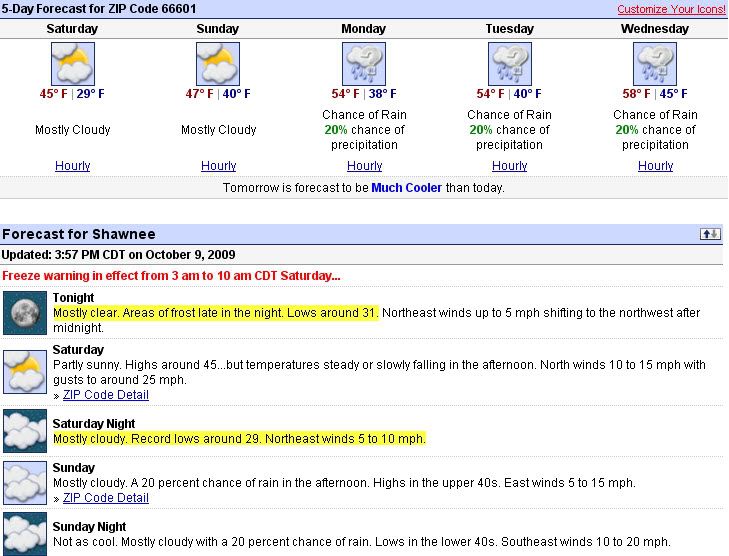This screenshot has width=729, height=556.
Task: Open Monday's Hourly forecast link
Action: [364, 165]
